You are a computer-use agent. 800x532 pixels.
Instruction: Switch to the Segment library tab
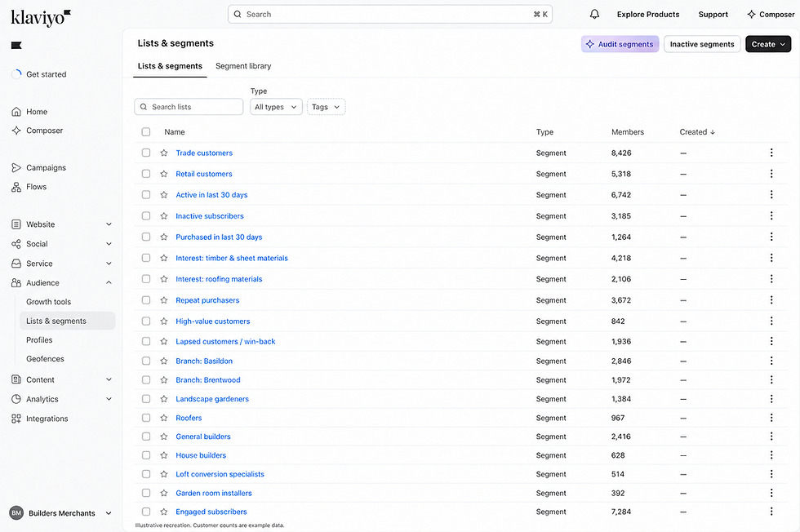243,66
